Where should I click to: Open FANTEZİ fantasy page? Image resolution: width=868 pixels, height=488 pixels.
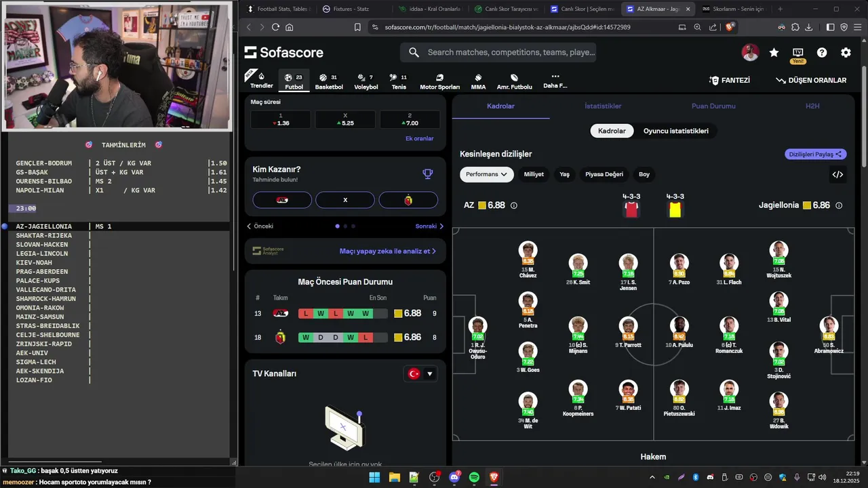coord(729,80)
